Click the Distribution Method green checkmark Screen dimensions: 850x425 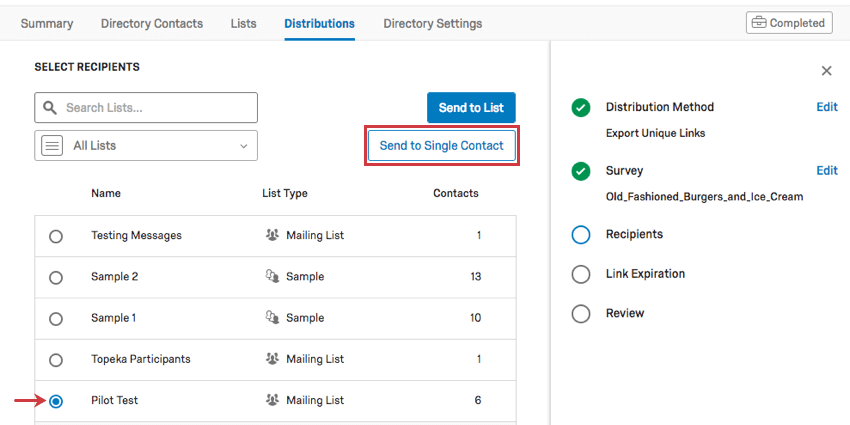pos(581,108)
